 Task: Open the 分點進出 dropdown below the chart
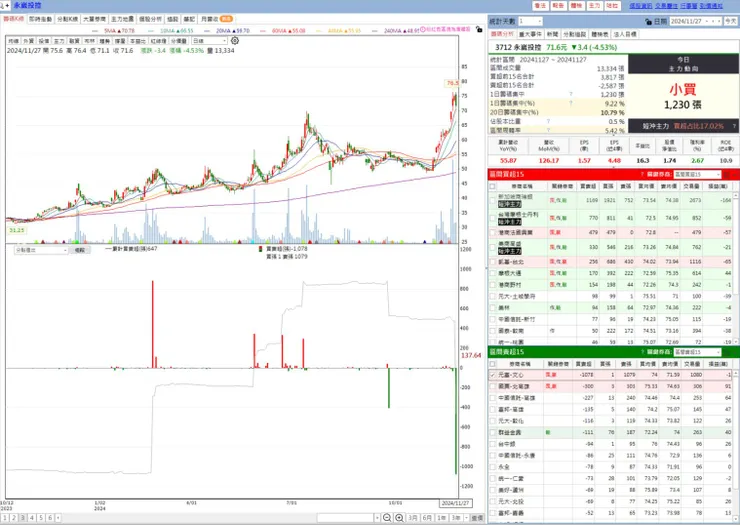click(41, 250)
